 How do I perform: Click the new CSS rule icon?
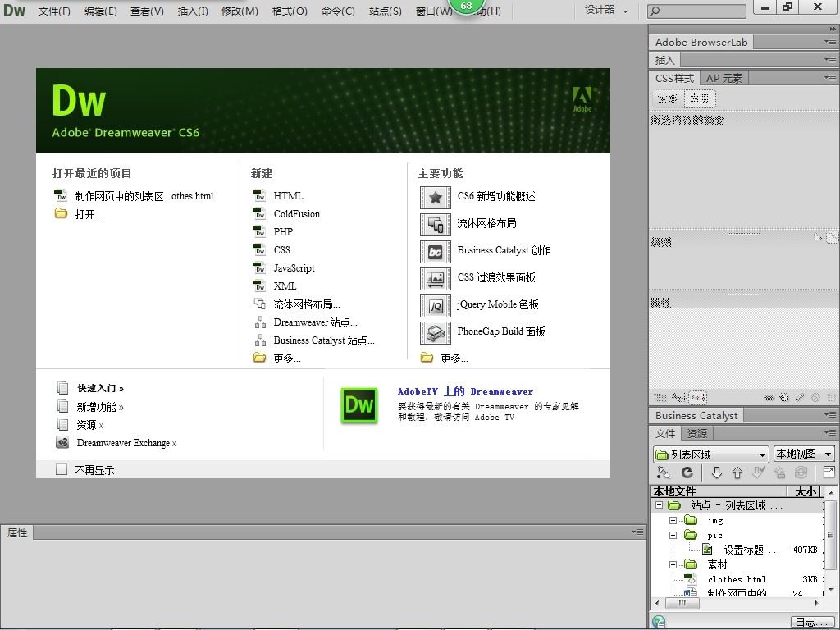point(784,398)
